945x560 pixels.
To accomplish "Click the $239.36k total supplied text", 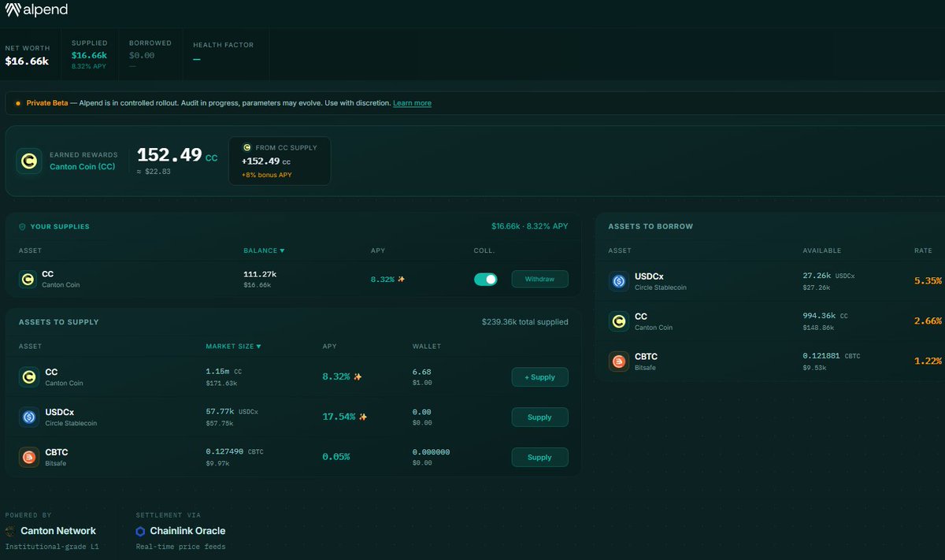I will pos(524,322).
